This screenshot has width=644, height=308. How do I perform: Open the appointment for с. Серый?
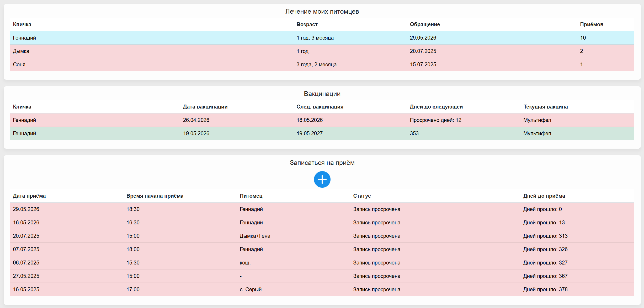tap(322, 289)
